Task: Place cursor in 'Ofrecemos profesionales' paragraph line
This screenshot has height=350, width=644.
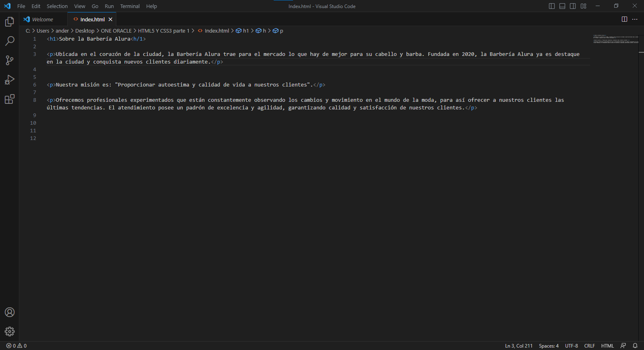Action: coord(305,100)
